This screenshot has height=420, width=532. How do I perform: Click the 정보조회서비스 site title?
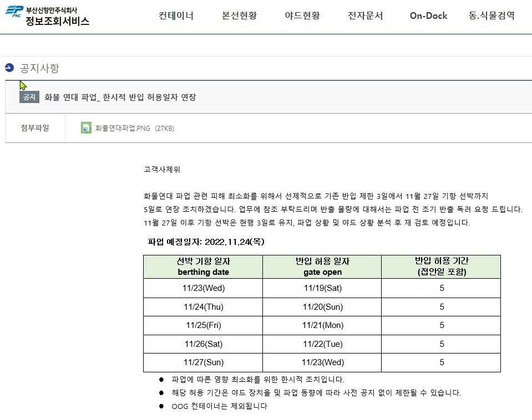point(57,21)
